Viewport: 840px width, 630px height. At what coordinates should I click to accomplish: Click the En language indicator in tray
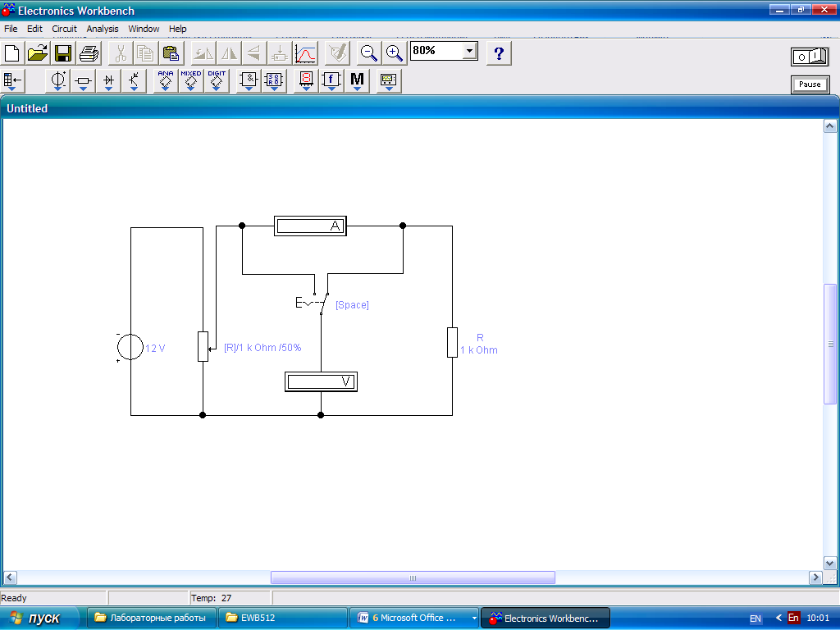(x=793, y=618)
